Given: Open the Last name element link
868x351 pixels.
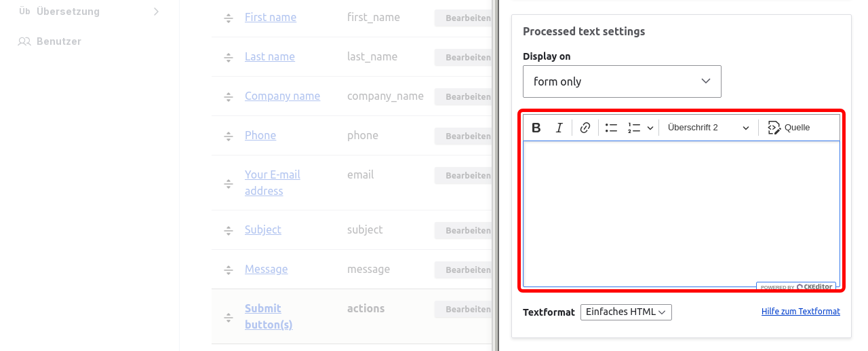Looking at the screenshot, I should point(270,56).
